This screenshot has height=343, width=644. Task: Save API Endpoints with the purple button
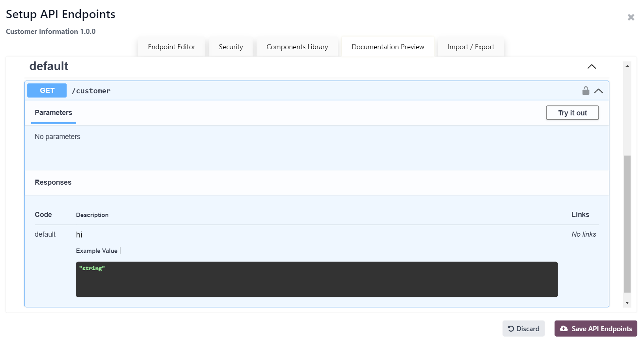click(x=596, y=328)
